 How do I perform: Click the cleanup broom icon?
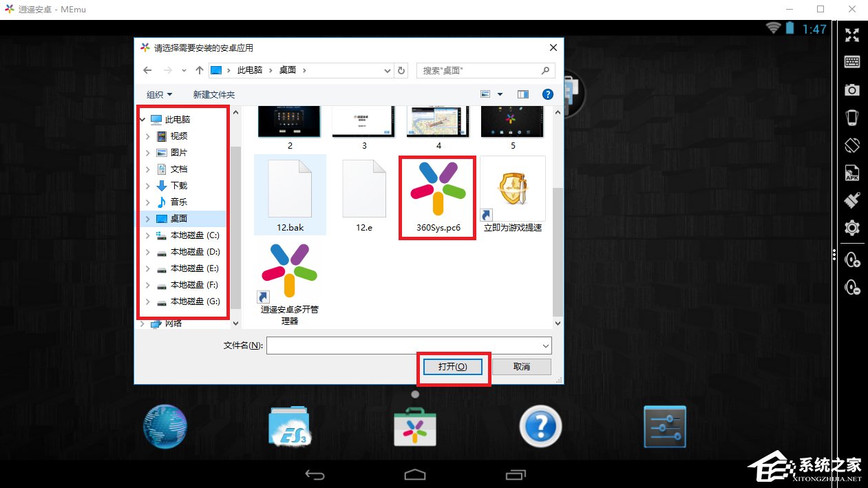pyautogui.click(x=852, y=200)
